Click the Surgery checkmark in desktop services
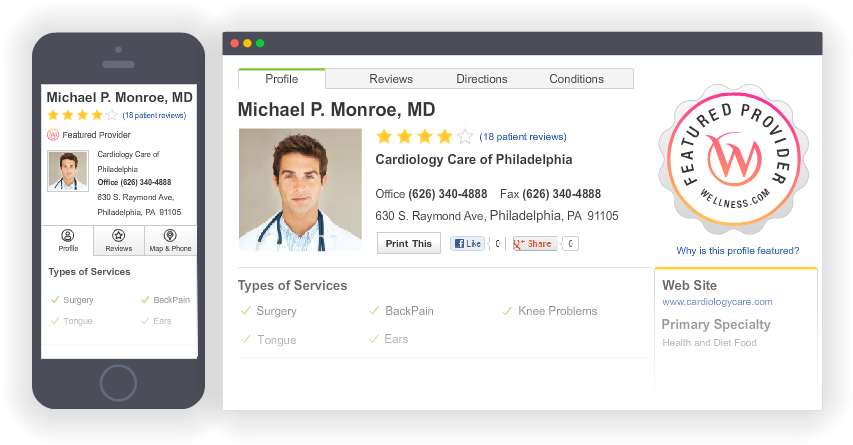Image resolution: width=853 pixels, height=445 pixels. point(245,311)
